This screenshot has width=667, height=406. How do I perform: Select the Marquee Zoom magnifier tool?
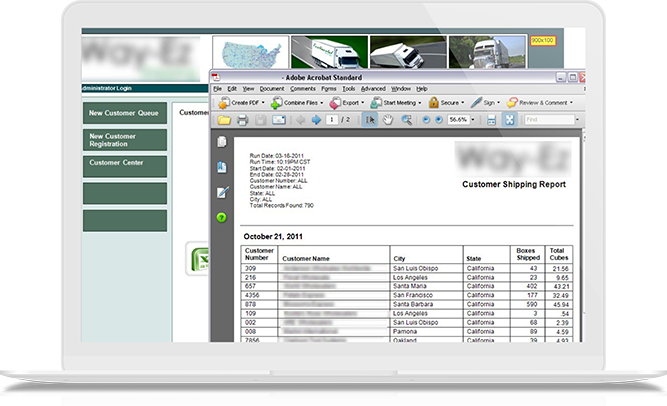tap(406, 120)
